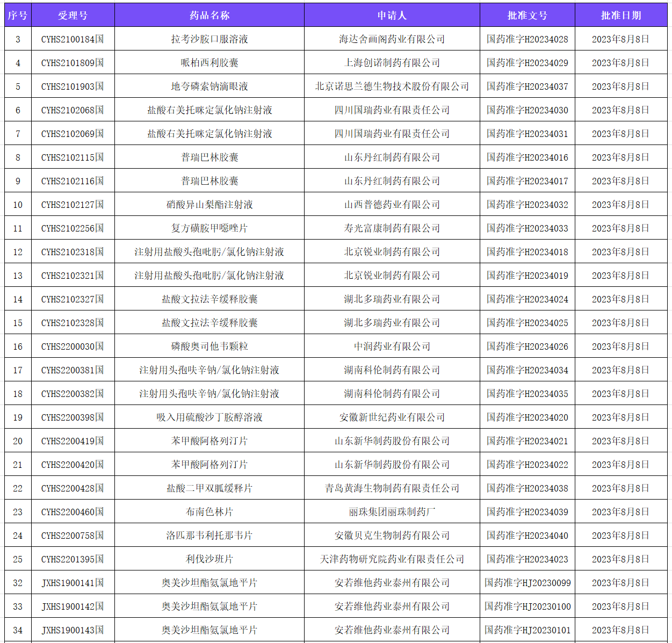Select approval number 国药准字H20234037

tap(528, 86)
